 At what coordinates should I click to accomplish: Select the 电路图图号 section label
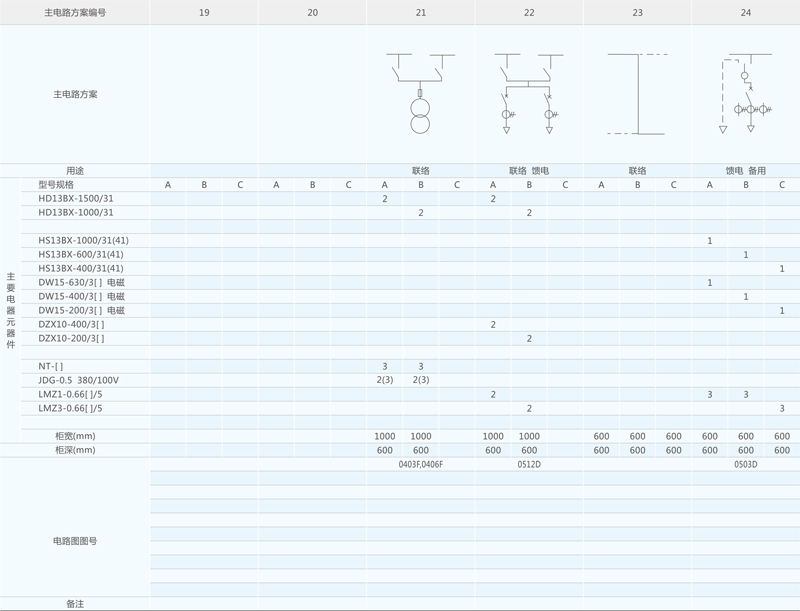[x=75, y=540]
